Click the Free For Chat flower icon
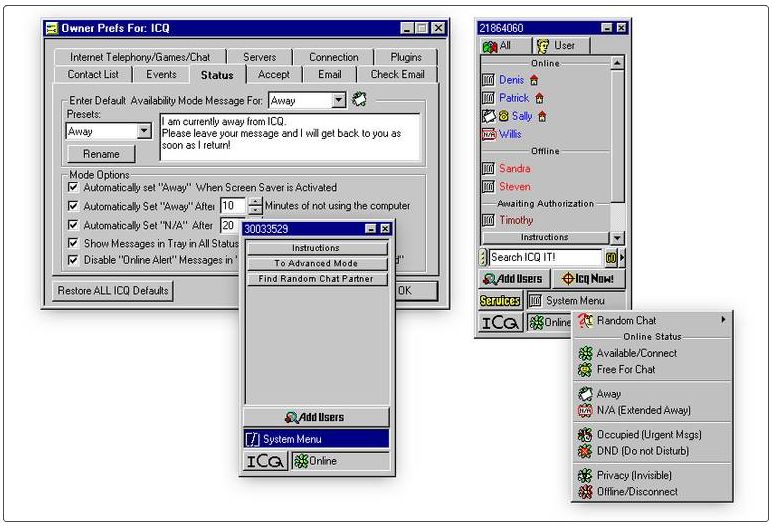Viewport: 772px width, 526px height. pos(585,369)
